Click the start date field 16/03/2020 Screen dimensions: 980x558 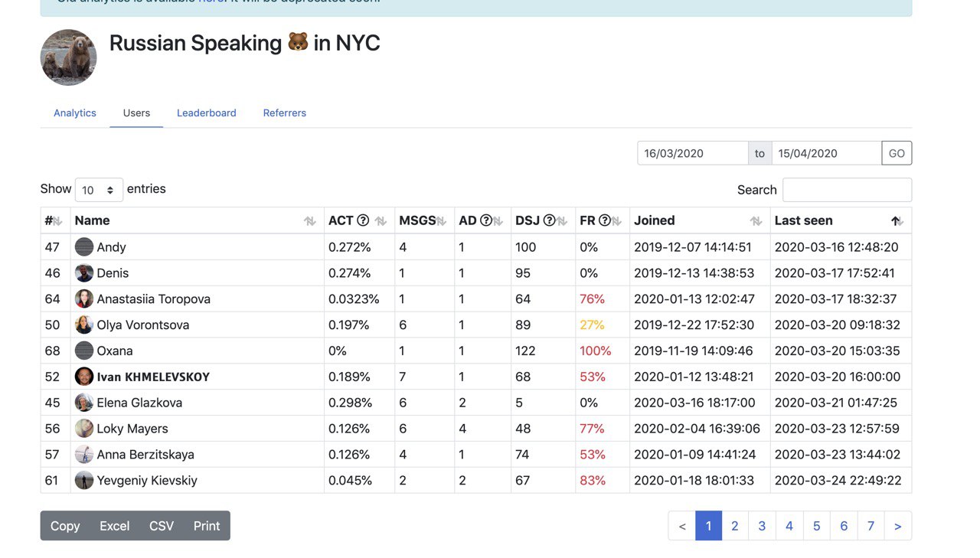click(692, 153)
